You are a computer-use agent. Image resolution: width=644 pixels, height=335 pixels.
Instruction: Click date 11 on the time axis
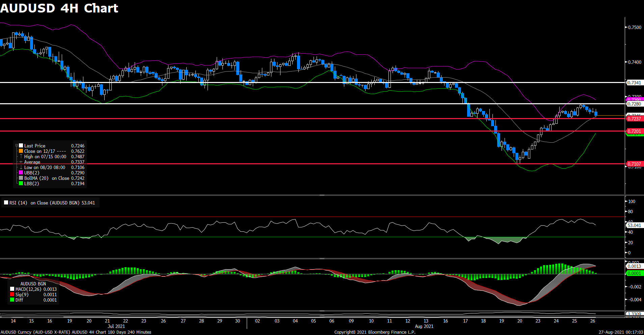[x=390, y=321]
